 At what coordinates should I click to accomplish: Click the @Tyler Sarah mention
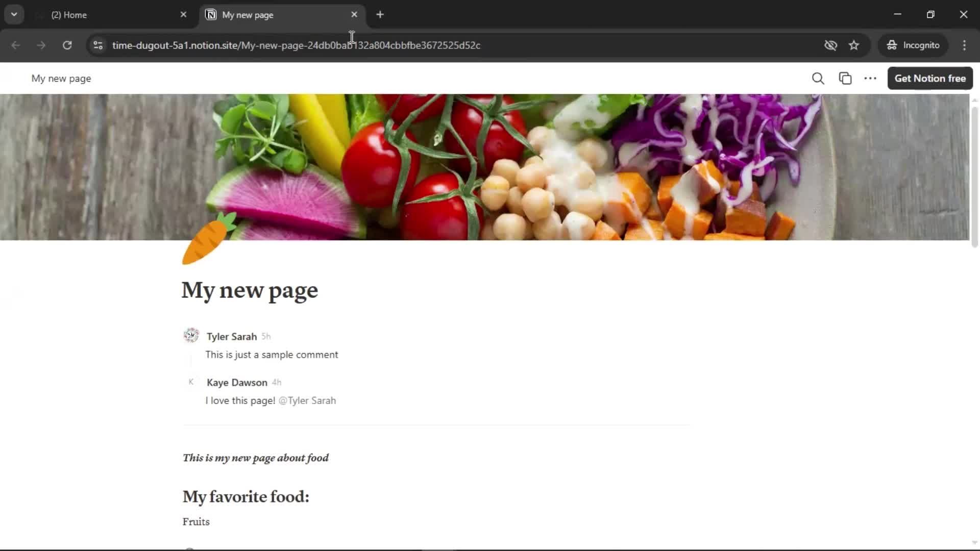pyautogui.click(x=307, y=401)
